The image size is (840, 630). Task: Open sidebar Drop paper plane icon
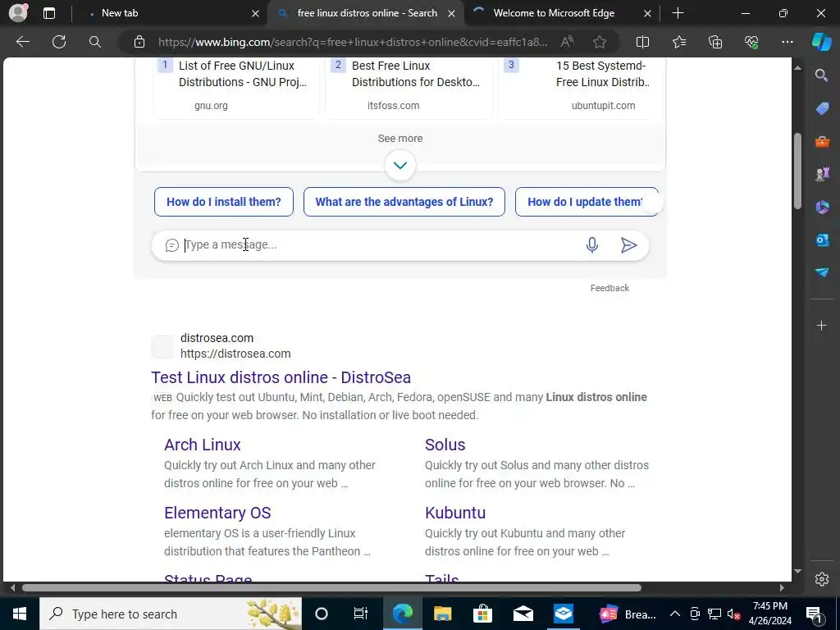pyautogui.click(x=822, y=272)
